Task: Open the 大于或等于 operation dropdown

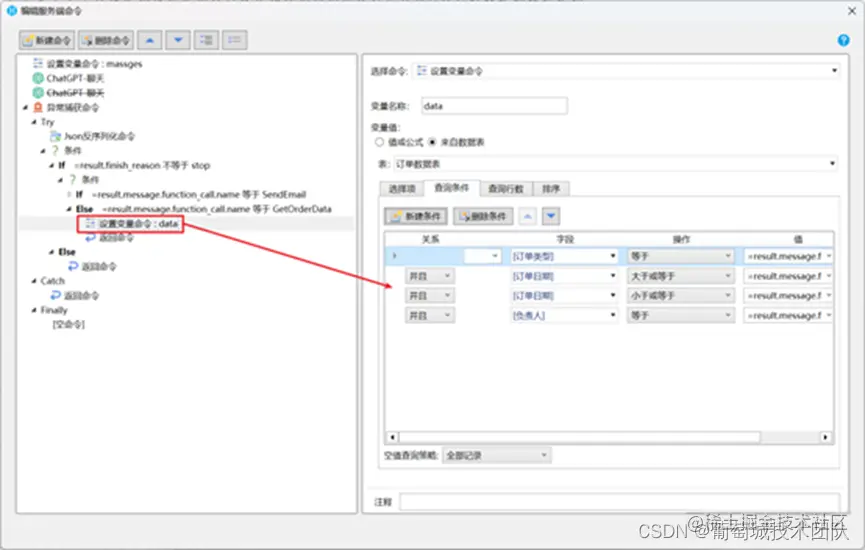Action: tap(681, 276)
